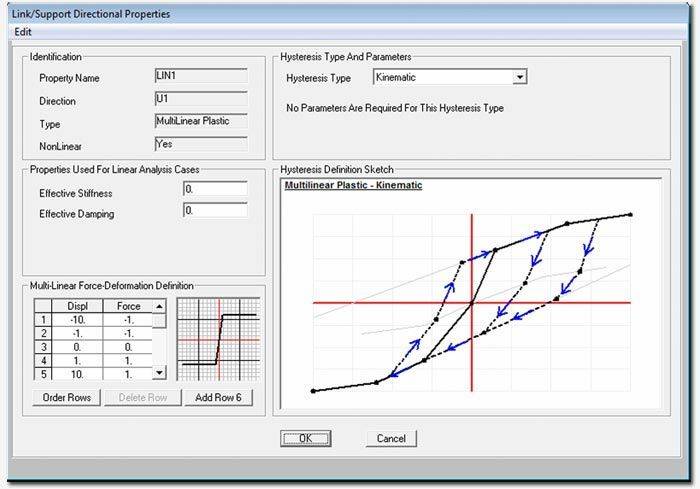Click the Link/Support Directional Properties title bar

[348, 14]
